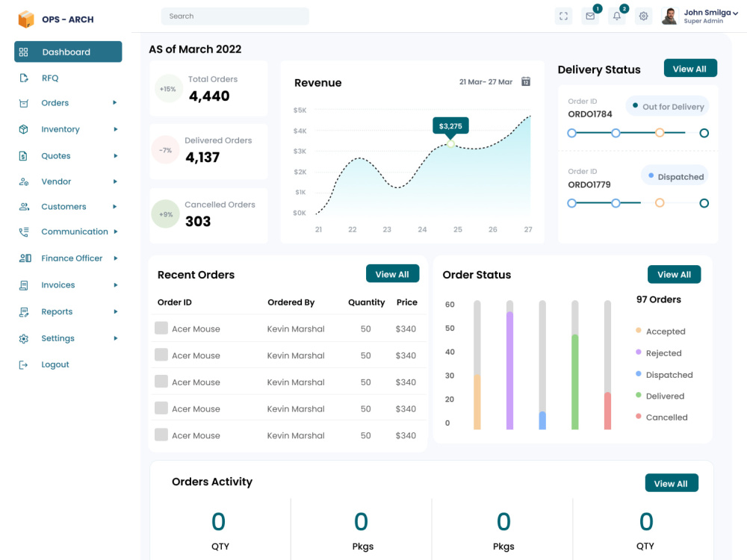Image resolution: width=747 pixels, height=560 pixels.
Task: Open the mail inbox icon
Action: (x=590, y=16)
